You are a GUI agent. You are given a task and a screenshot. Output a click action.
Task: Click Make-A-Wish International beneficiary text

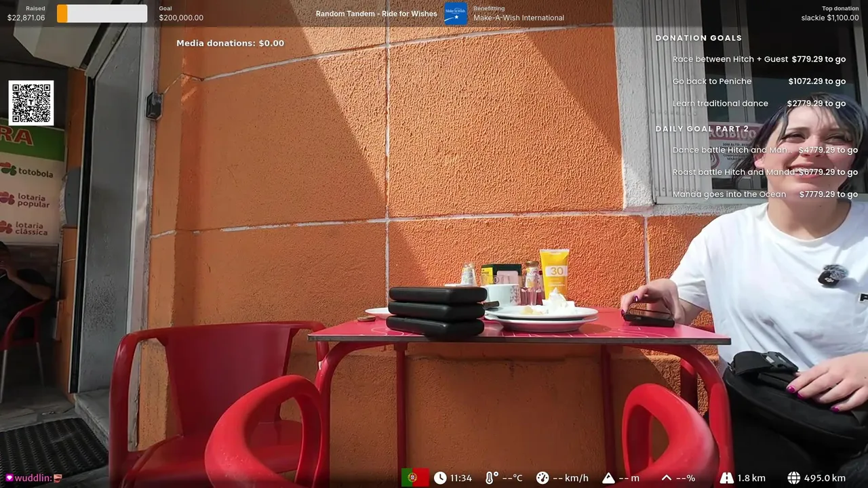(x=519, y=18)
